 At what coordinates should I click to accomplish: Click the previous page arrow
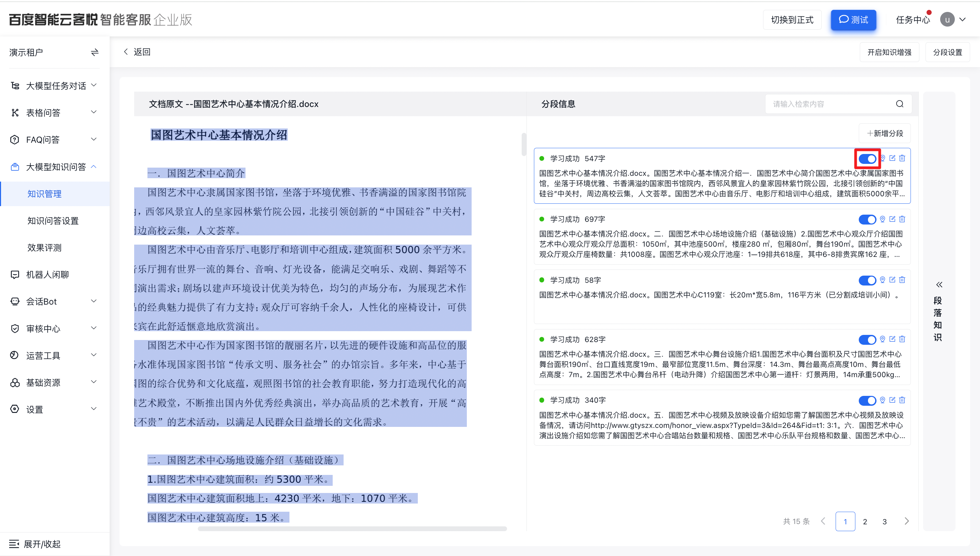pyautogui.click(x=824, y=521)
